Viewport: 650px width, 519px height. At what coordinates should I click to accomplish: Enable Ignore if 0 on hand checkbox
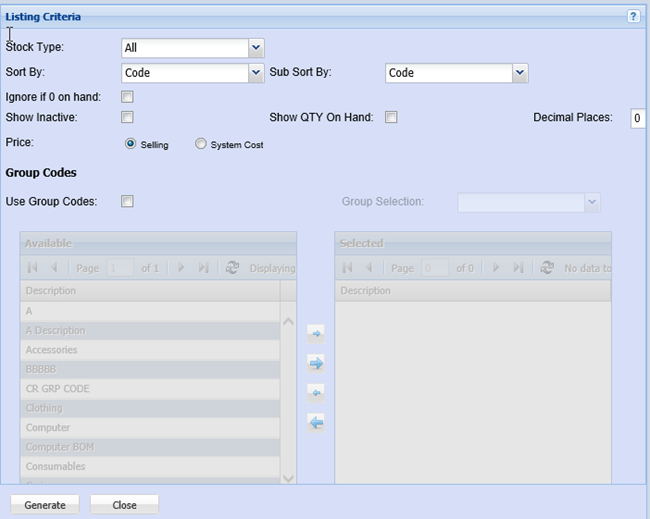[x=127, y=97]
